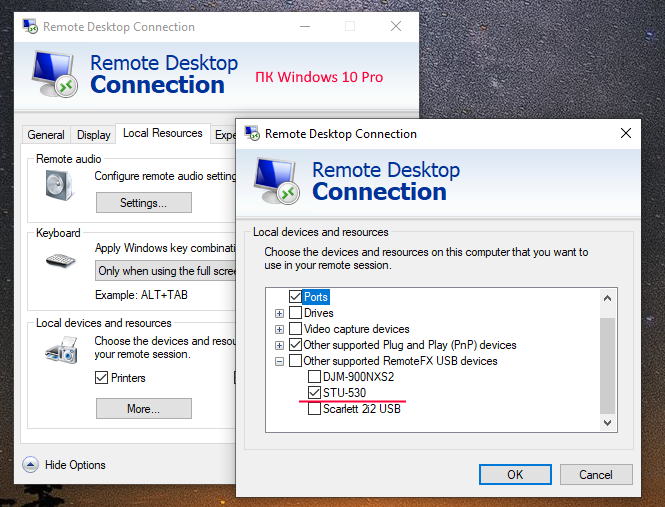Screen dimensions: 665x507
Task: Click the keyboard icon in Keyboard section
Action: click(x=60, y=262)
